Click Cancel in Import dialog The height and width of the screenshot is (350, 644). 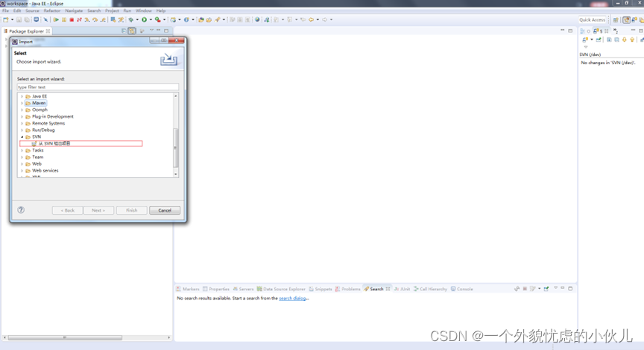click(165, 210)
